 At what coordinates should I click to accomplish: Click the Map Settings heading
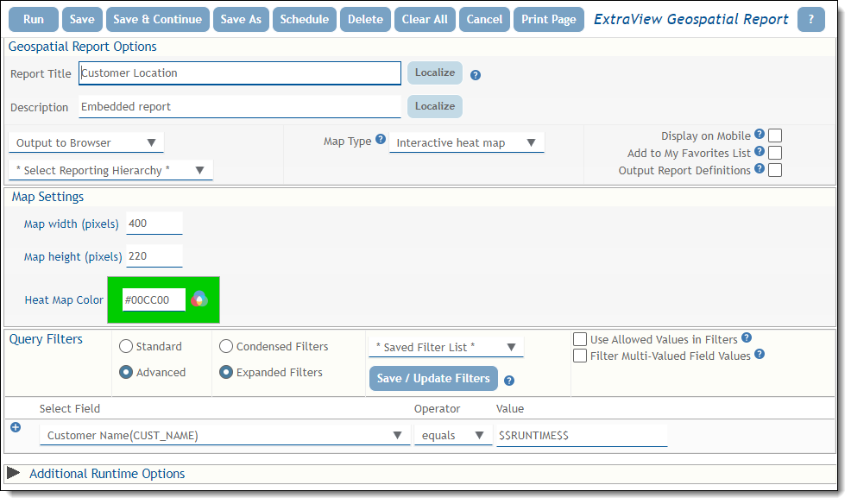coord(47,197)
